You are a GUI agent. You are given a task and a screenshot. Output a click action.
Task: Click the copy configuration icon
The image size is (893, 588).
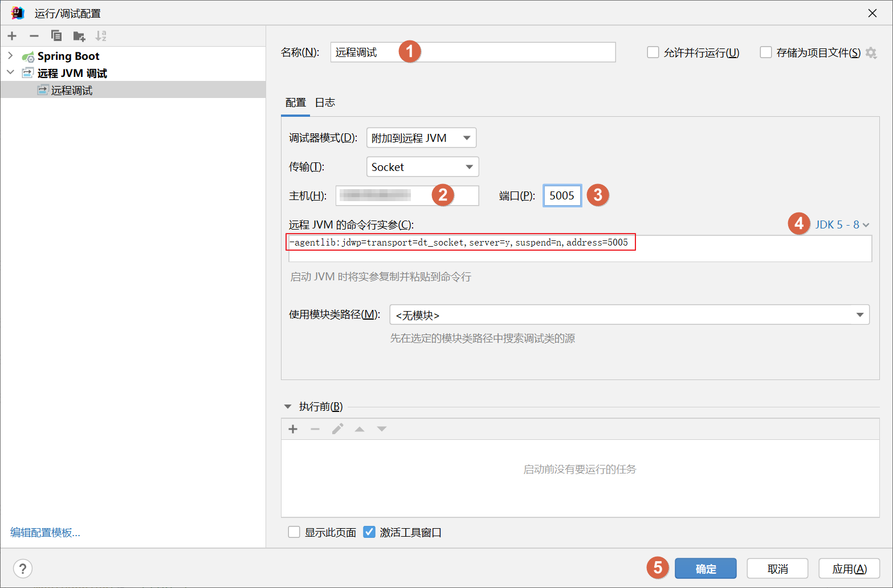point(56,36)
